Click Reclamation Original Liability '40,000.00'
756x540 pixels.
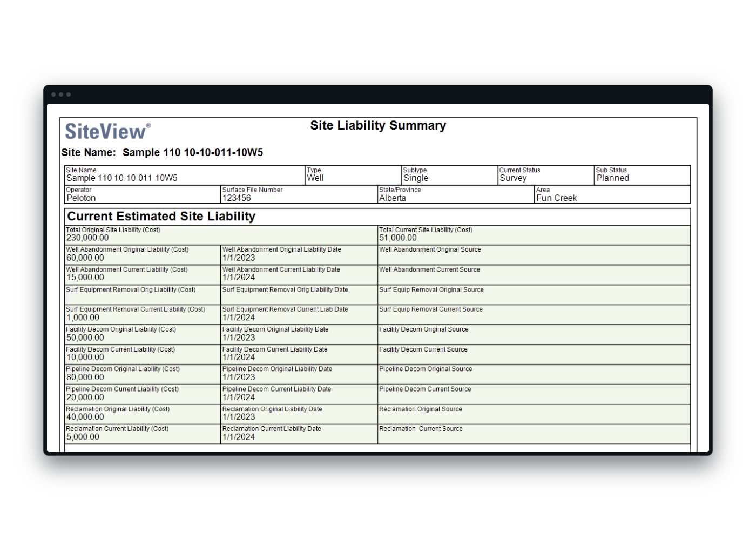(85, 417)
